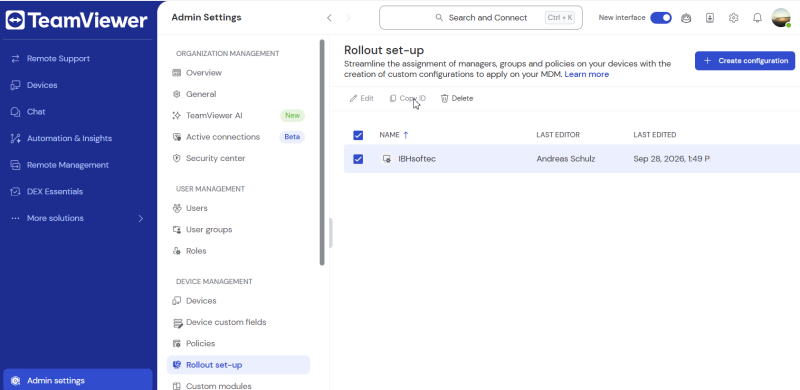This screenshot has width=800, height=390.
Task: Open Custom modules
Action: tap(219, 386)
